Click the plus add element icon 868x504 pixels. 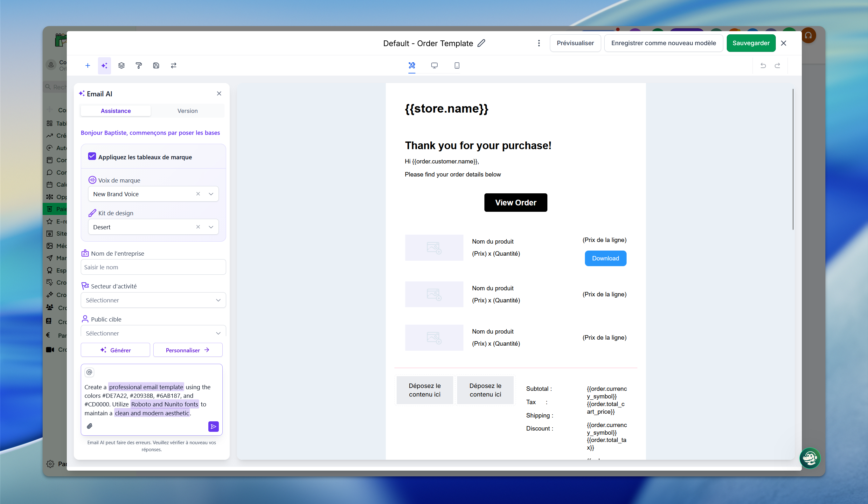click(x=87, y=66)
